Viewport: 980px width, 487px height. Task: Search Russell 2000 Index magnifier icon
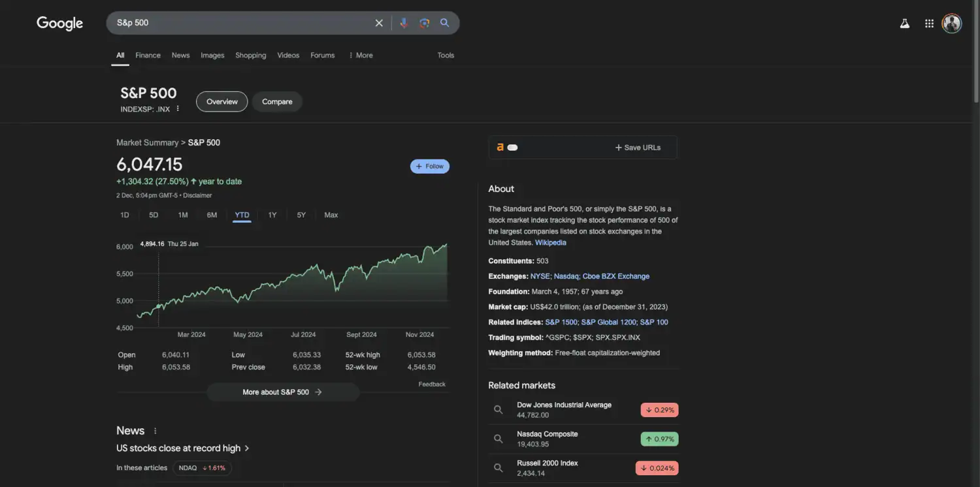click(498, 468)
